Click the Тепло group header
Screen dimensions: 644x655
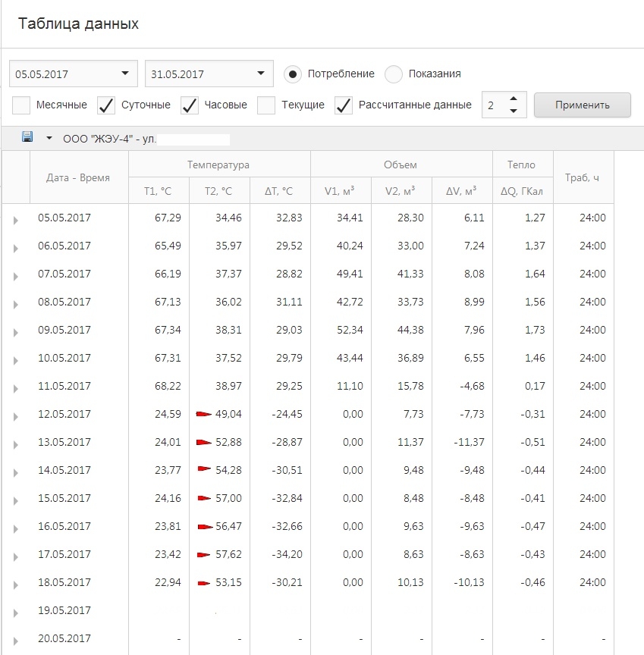tap(523, 165)
